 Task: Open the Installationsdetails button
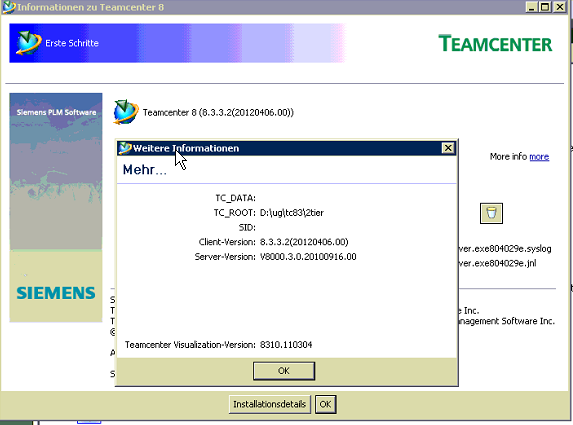270,404
